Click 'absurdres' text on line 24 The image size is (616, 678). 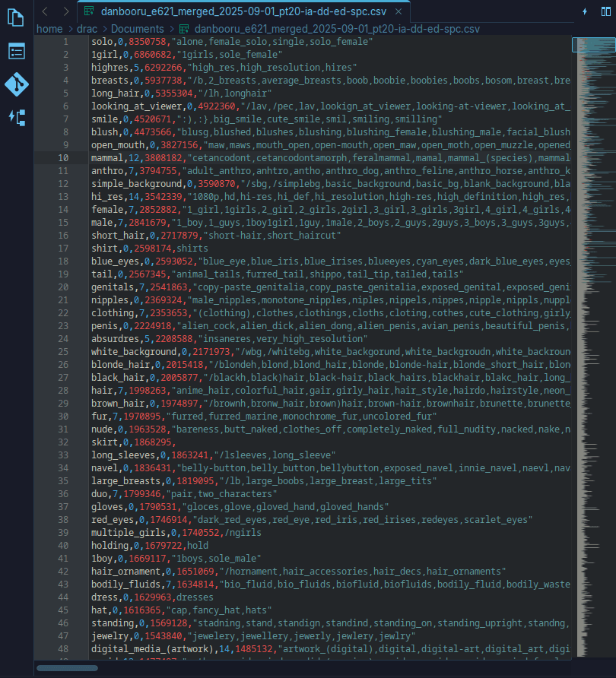coord(115,338)
